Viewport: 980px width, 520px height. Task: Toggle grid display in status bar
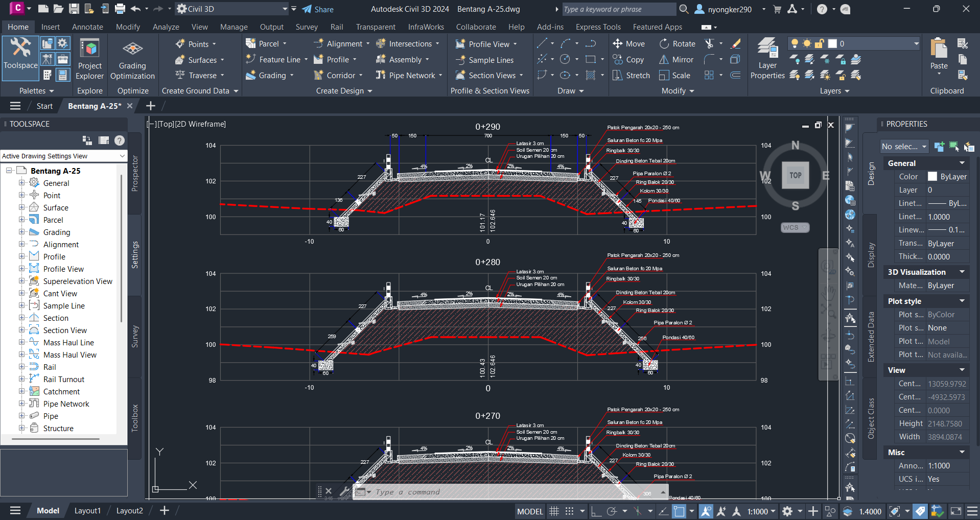[x=554, y=511]
